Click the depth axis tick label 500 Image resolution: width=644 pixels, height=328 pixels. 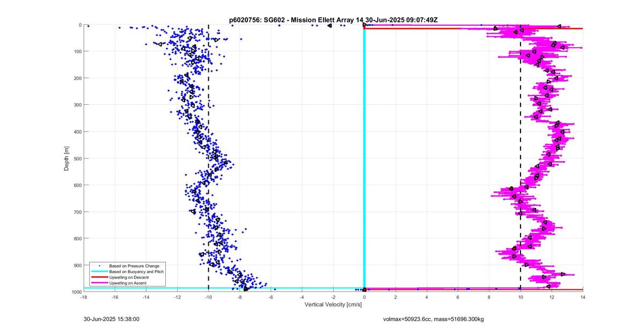pos(77,158)
